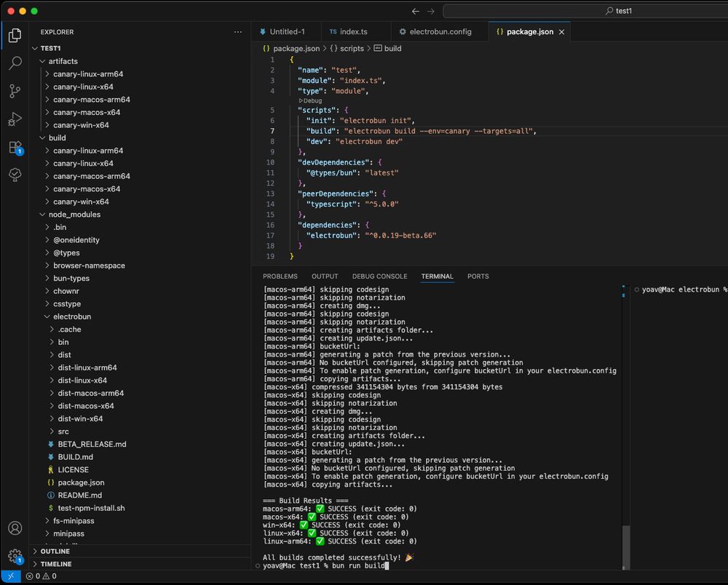
Task: Expand the fs-minipass folder
Action: [x=139, y=520]
